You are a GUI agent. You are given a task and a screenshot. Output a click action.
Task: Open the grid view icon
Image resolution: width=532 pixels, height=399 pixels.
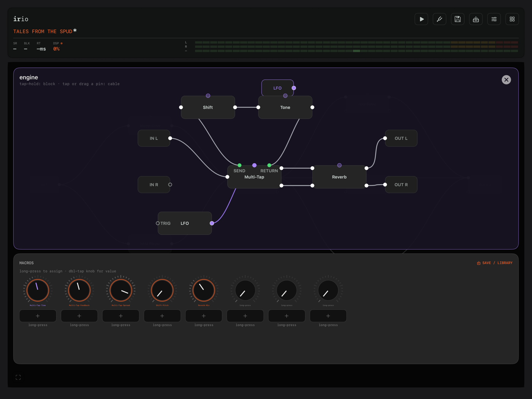[512, 19]
